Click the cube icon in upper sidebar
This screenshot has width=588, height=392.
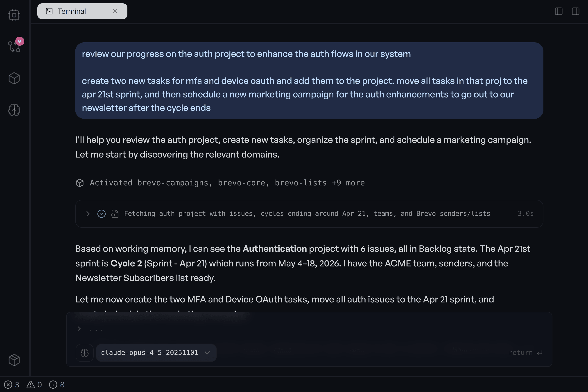(14, 79)
